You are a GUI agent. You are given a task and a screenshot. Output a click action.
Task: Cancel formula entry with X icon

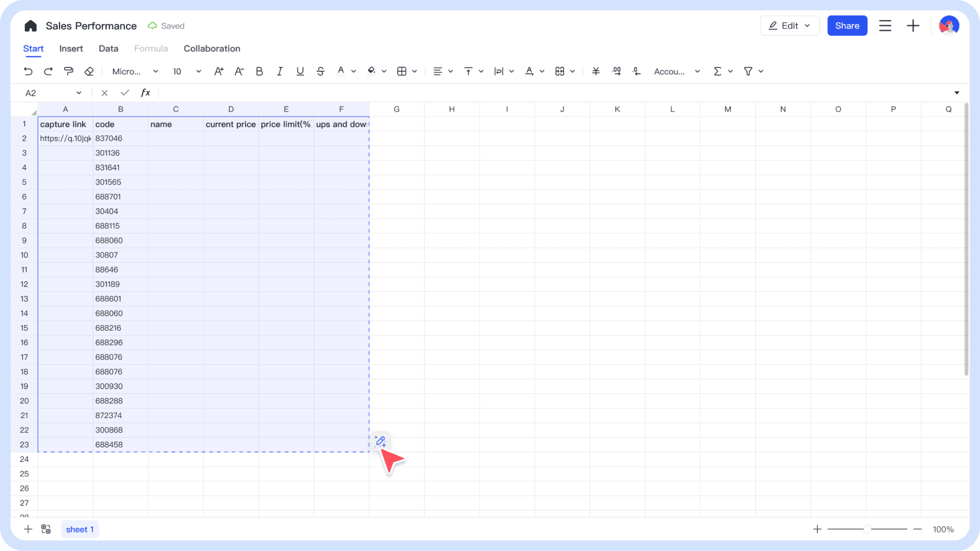tap(104, 93)
